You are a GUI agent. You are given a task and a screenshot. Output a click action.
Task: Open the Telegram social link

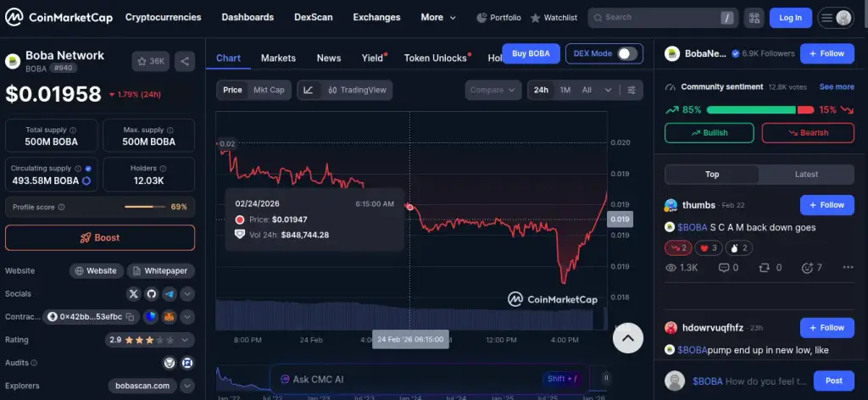(169, 294)
